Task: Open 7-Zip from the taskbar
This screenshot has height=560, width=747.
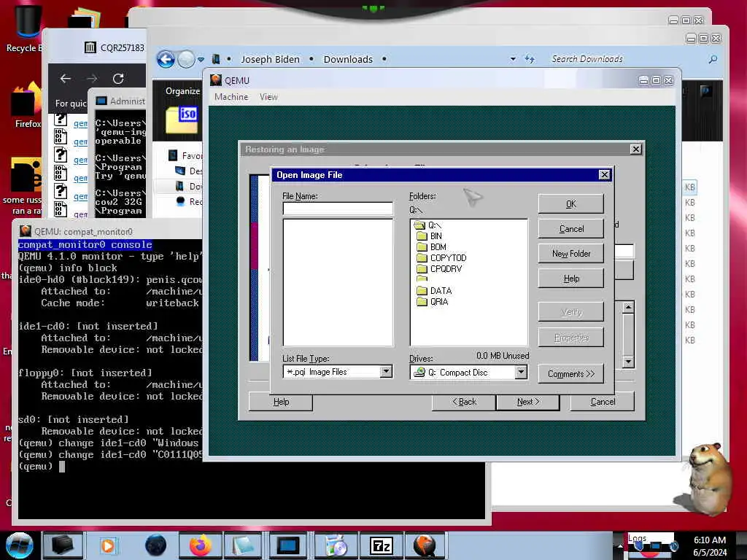Action: click(381, 545)
